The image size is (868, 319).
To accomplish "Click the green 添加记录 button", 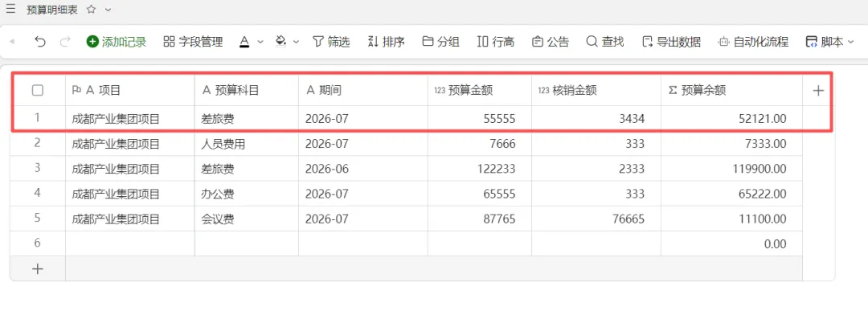I will [x=117, y=42].
